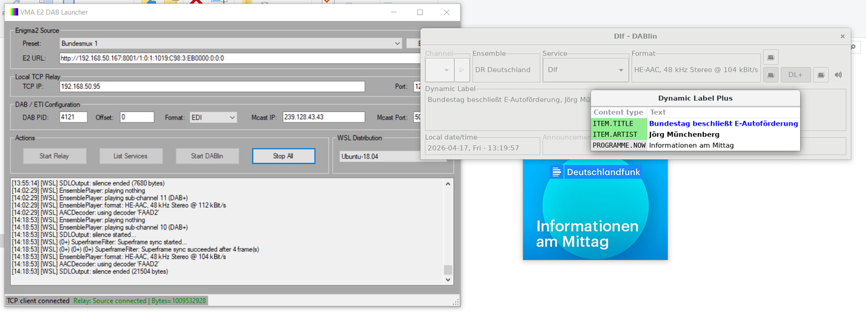Click the 'Content type' column header
Viewport: 868px width, 317px height.
pos(619,112)
